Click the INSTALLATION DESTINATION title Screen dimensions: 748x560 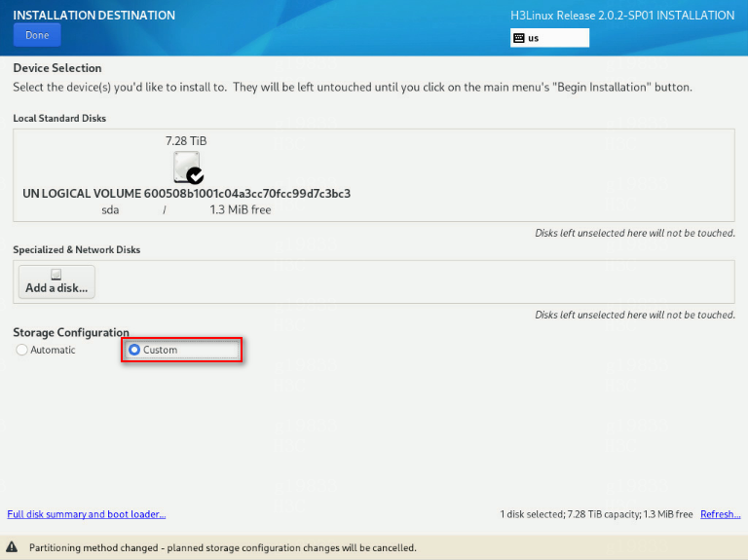93,16
